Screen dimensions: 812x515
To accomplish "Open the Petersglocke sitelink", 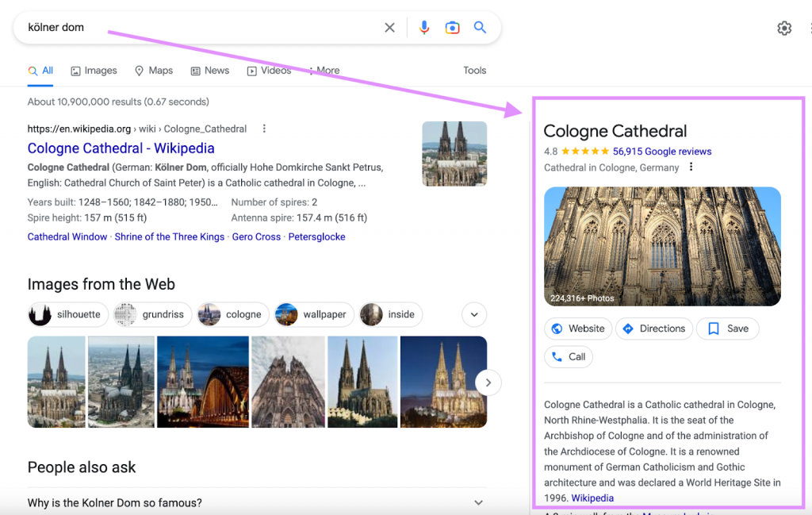I will coord(316,236).
